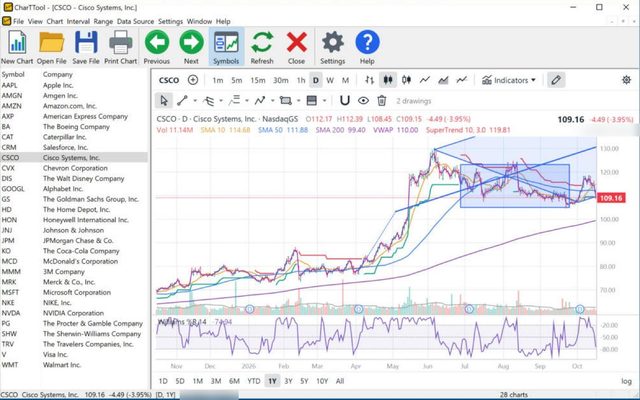Select the trend line drawing tool

182,100
